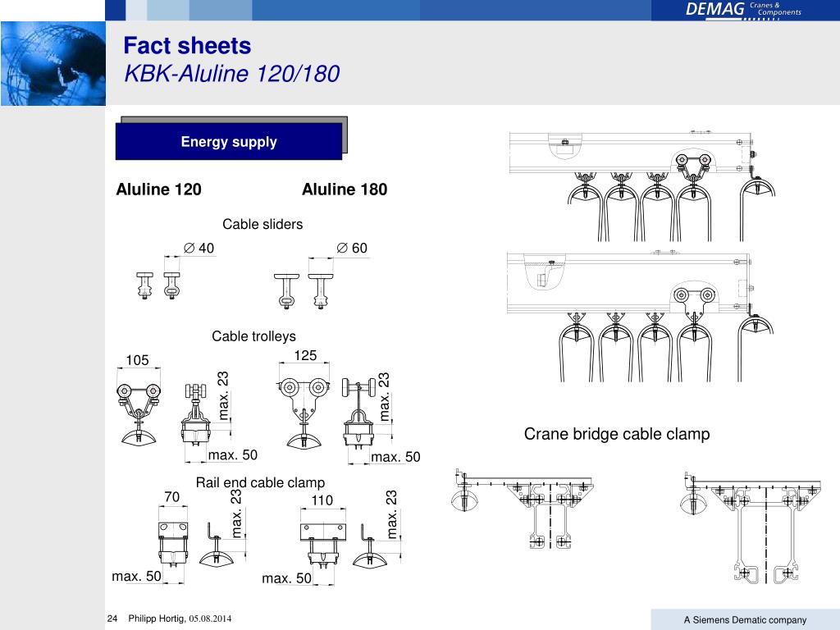Viewport: 840px width, 630px height.
Task: Click the blue globe image
Action: [x=53, y=63]
